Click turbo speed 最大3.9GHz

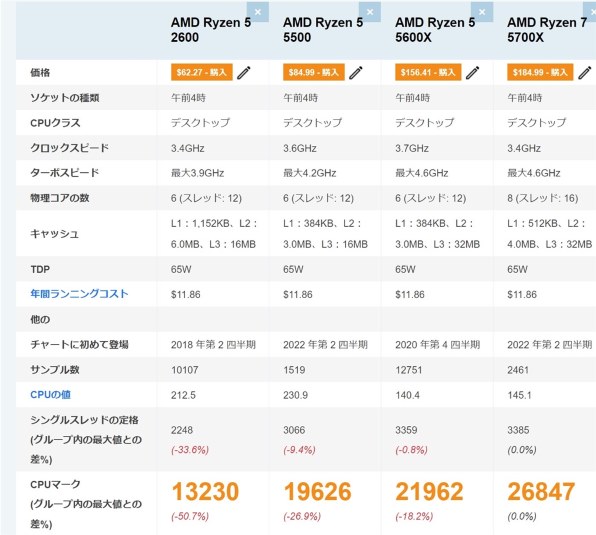197,173
